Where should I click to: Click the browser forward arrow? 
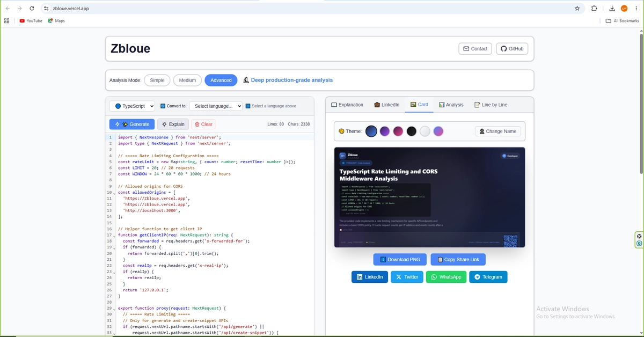coord(20,9)
